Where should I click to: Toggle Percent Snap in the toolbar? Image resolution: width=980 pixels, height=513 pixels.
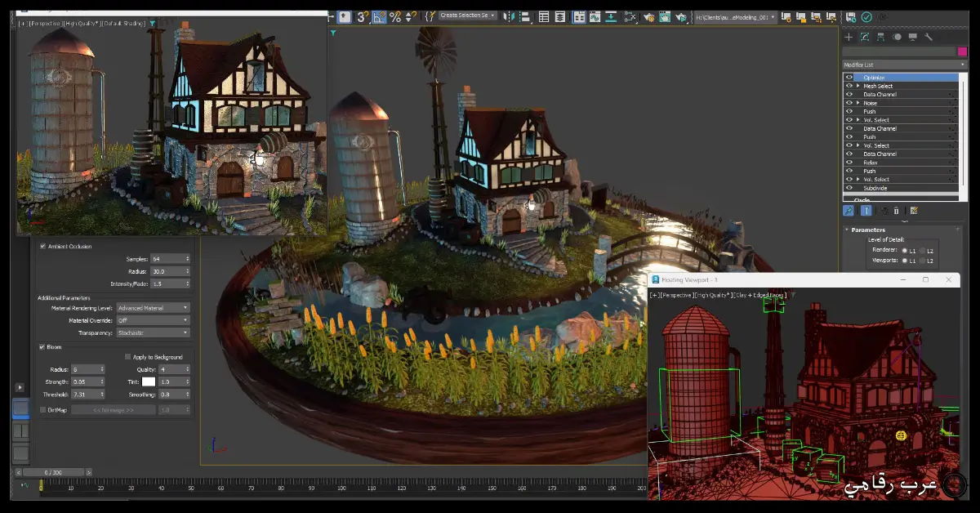click(x=397, y=16)
